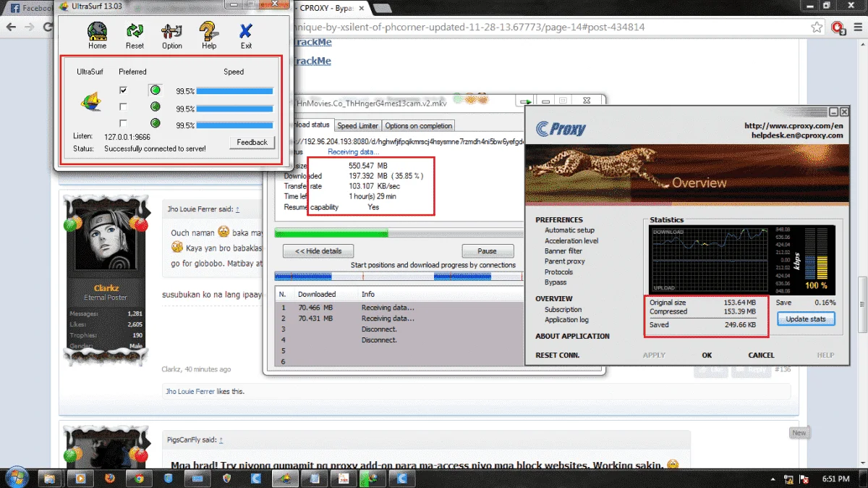Click the UltraSurf Feedback button
Screen dimensions: 868x488
(x=252, y=142)
